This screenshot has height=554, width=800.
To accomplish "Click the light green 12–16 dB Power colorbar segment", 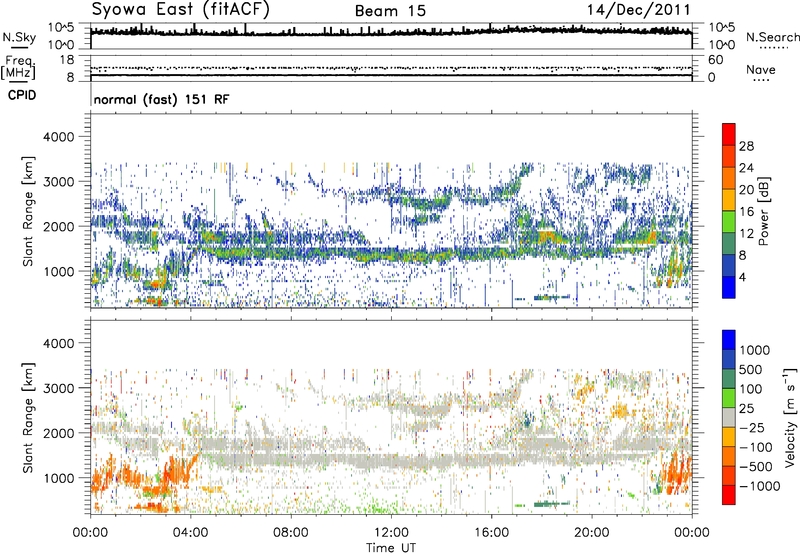I will tap(729, 222).
